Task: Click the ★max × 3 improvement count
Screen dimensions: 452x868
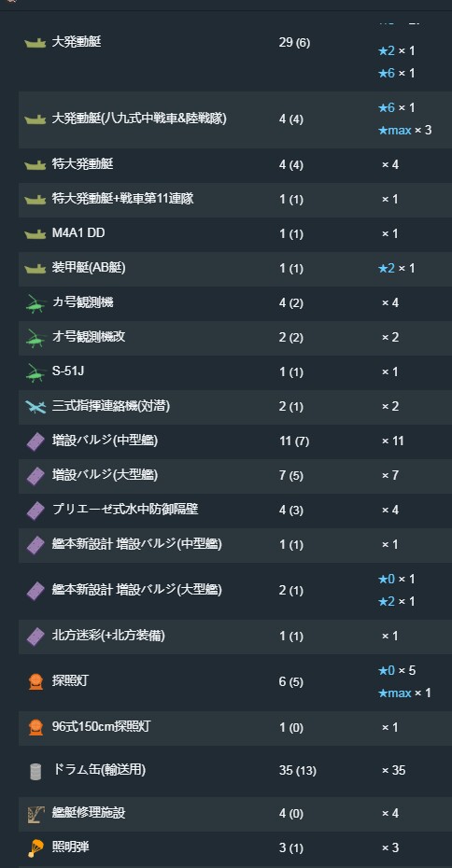Action: [x=404, y=131]
